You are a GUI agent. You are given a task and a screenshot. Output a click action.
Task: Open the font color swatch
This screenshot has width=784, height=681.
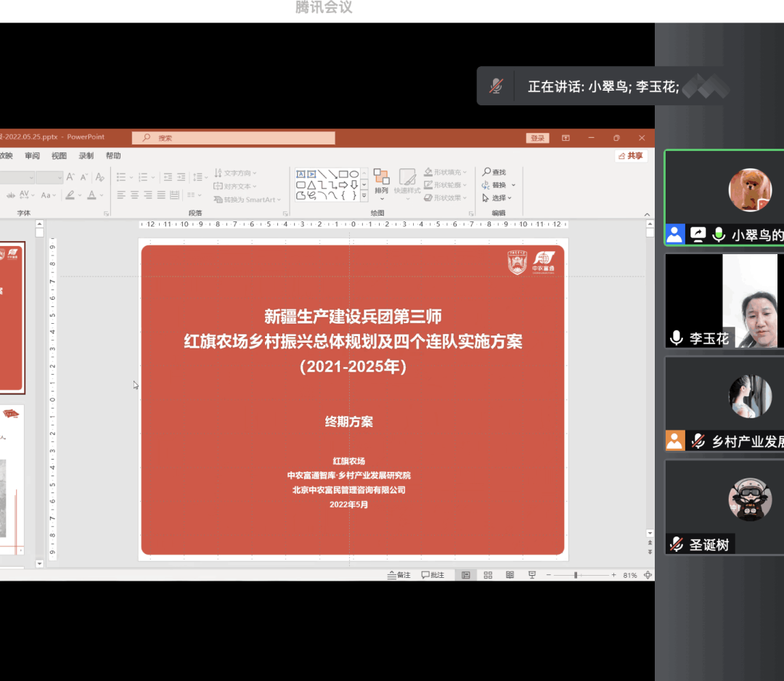click(91, 195)
